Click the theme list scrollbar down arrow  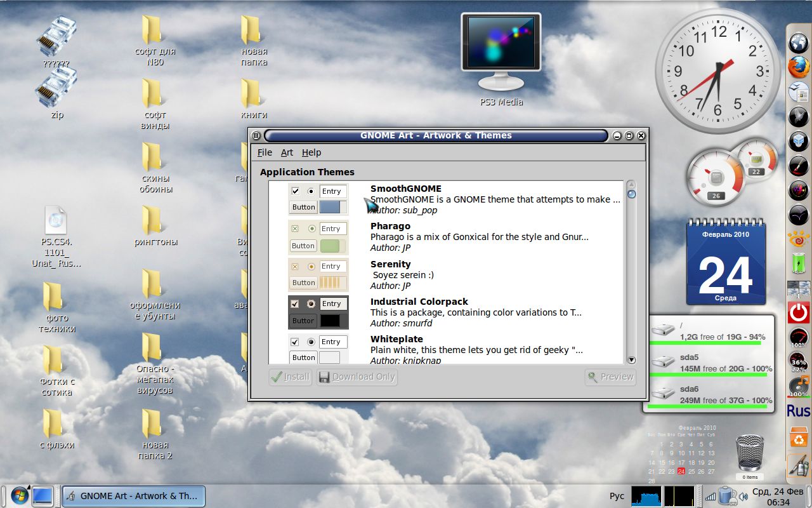click(631, 360)
